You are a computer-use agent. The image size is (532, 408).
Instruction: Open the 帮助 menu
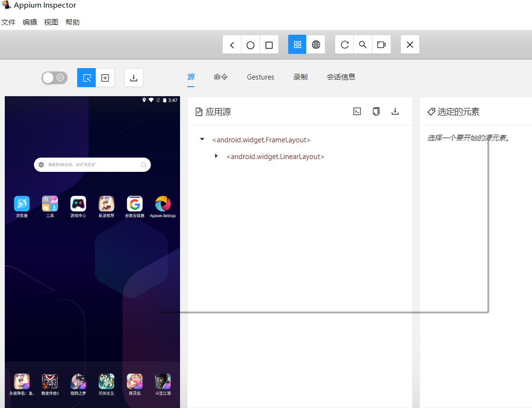(72, 22)
